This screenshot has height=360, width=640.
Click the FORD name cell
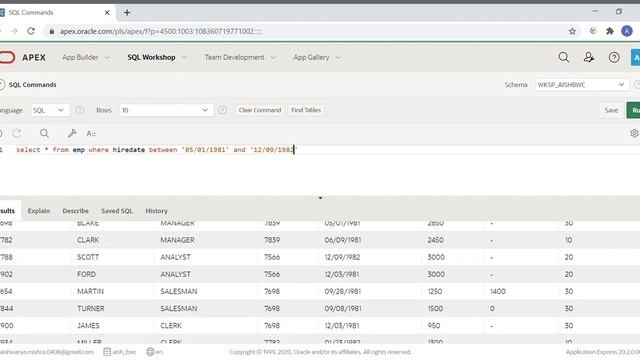(87, 274)
